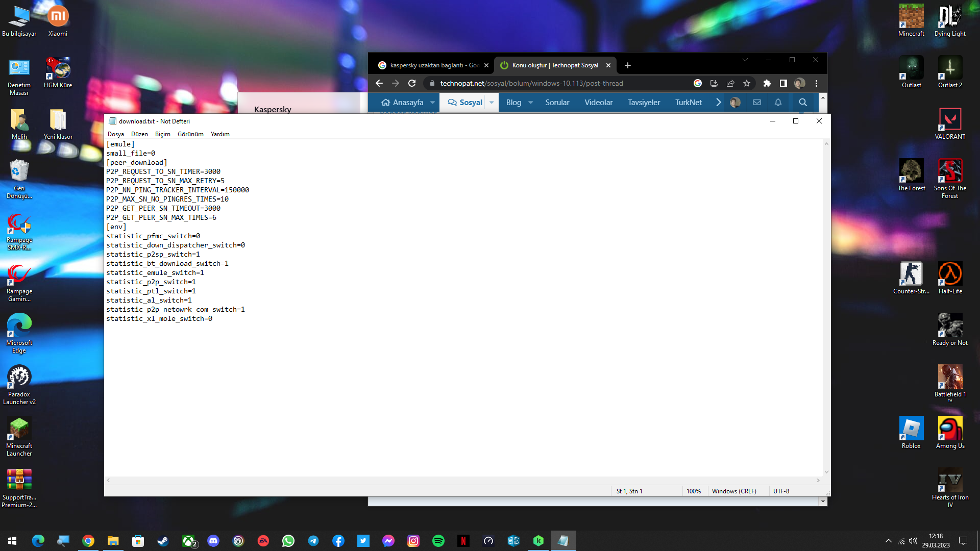The height and width of the screenshot is (551, 980).
Task: Open the Dosya menu in Notepad
Action: coord(116,134)
